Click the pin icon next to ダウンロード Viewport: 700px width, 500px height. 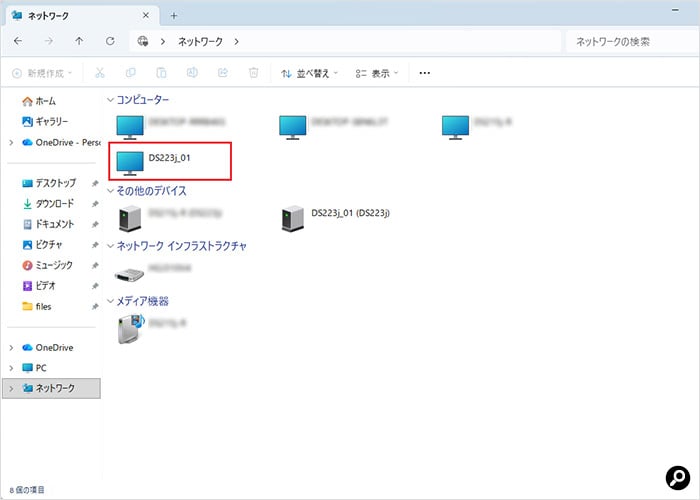pyautogui.click(x=95, y=204)
